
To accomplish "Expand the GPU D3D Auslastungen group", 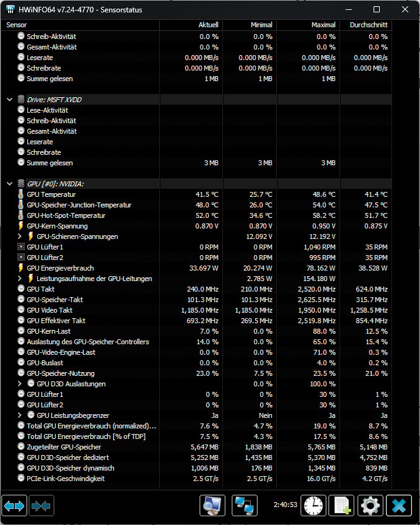I will click(21, 384).
